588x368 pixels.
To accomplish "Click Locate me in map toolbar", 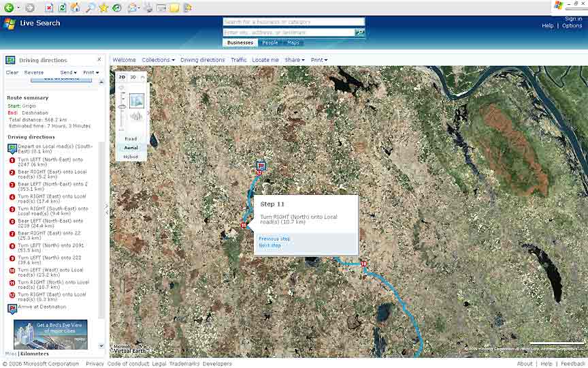I will point(265,60).
